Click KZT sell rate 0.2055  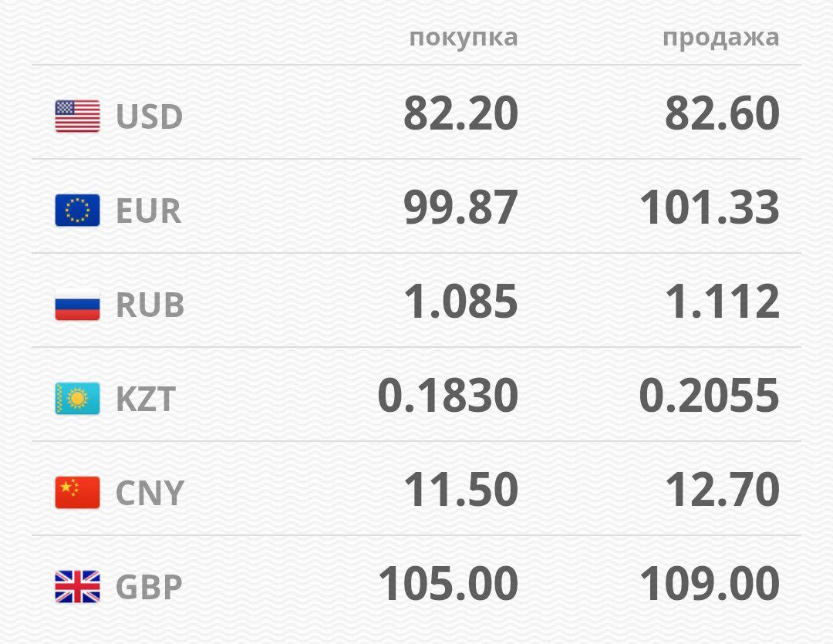(x=709, y=396)
